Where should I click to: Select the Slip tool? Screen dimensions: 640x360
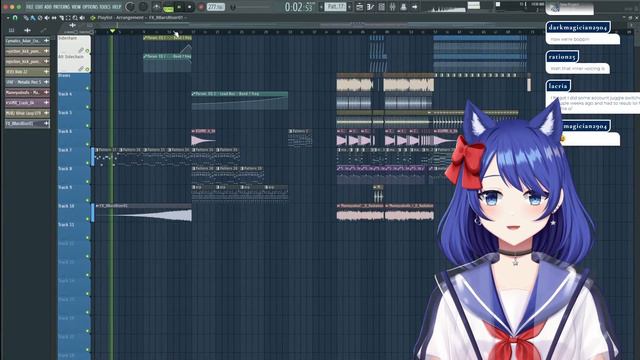click(x=54, y=18)
